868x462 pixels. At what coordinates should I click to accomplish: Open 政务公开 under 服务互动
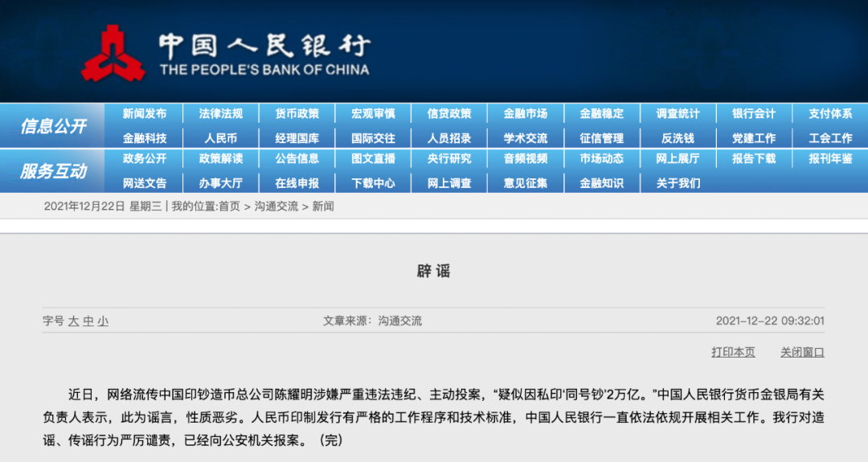(x=145, y=159)
